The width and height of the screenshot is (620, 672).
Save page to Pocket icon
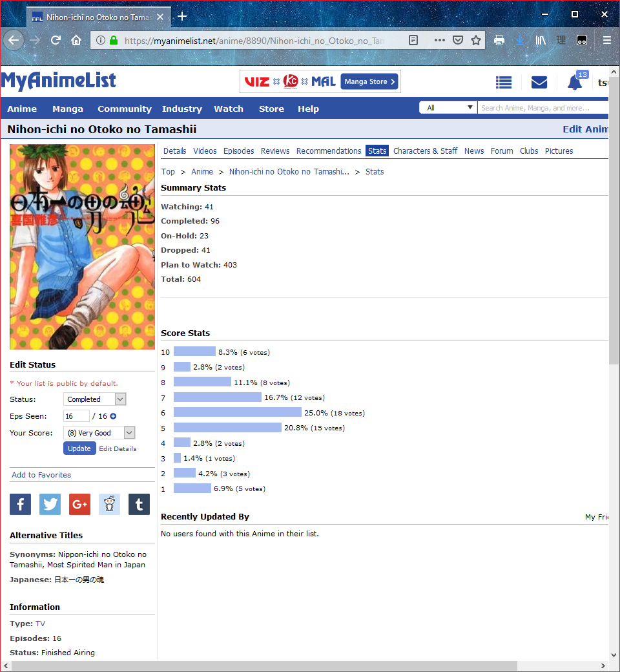click(x=458, y=40)
